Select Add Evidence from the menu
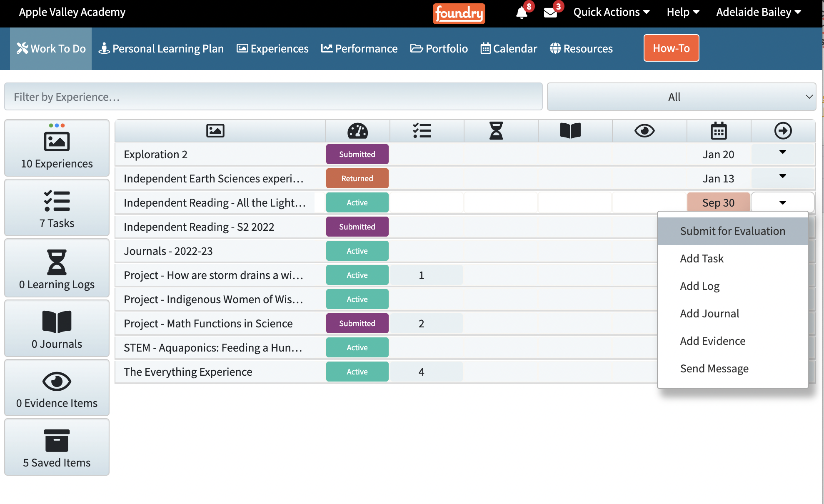The width and height of the screenshot is (824, 504). 712,341
